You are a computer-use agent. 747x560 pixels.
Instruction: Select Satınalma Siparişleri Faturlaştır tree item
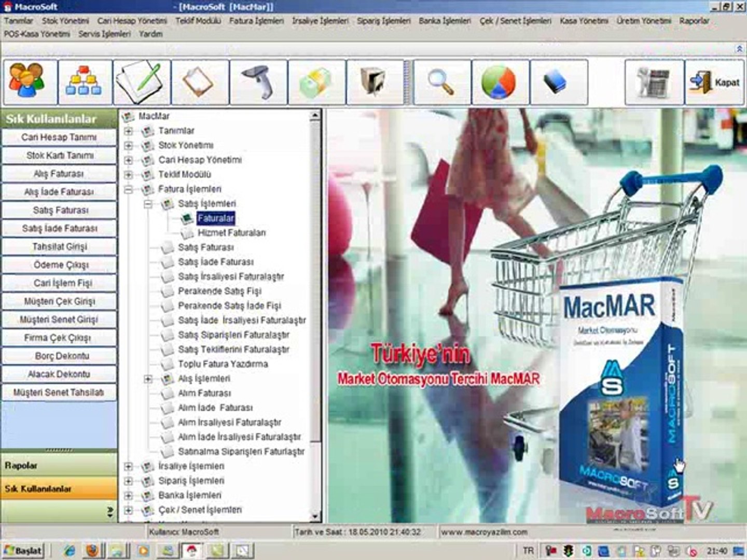241,452
